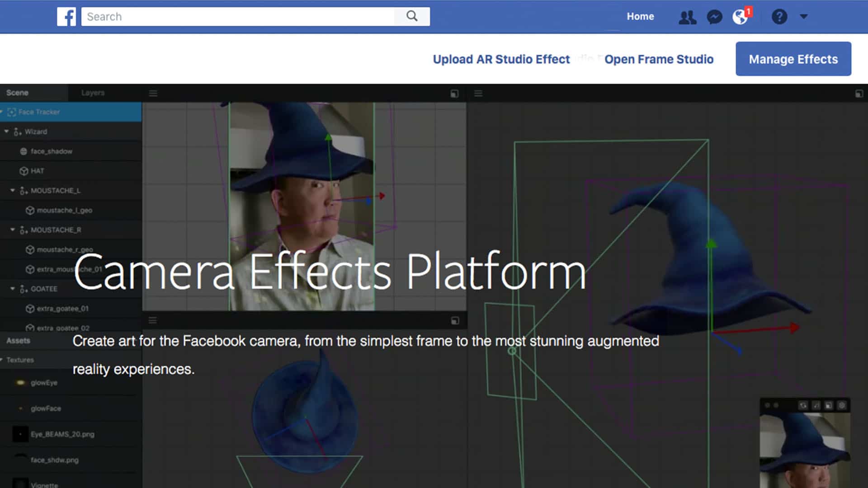Image resolution: width=868 pixels, height=488 pixels.
Task: Maximize the camera viewport panel
Action: 455,94
